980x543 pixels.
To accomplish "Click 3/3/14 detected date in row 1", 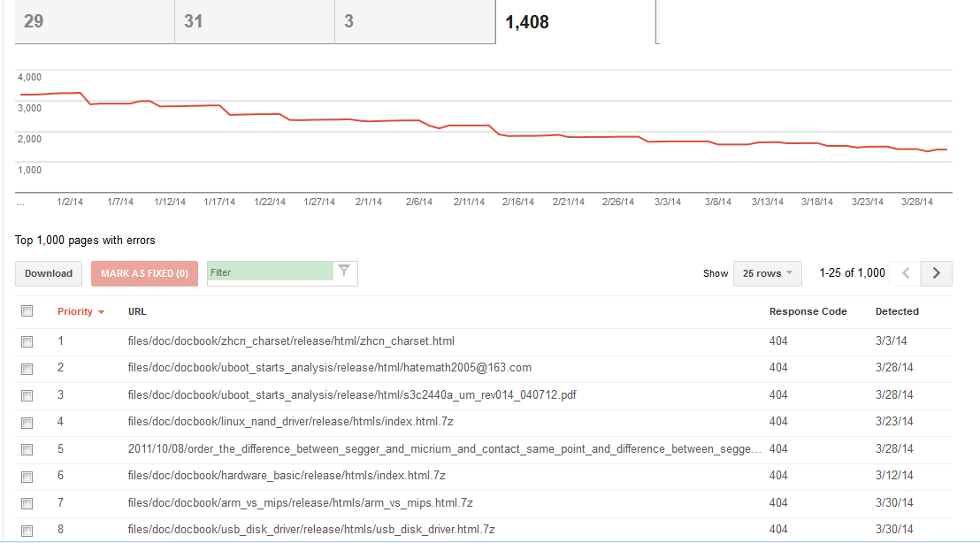I will (x=892, y=341).
